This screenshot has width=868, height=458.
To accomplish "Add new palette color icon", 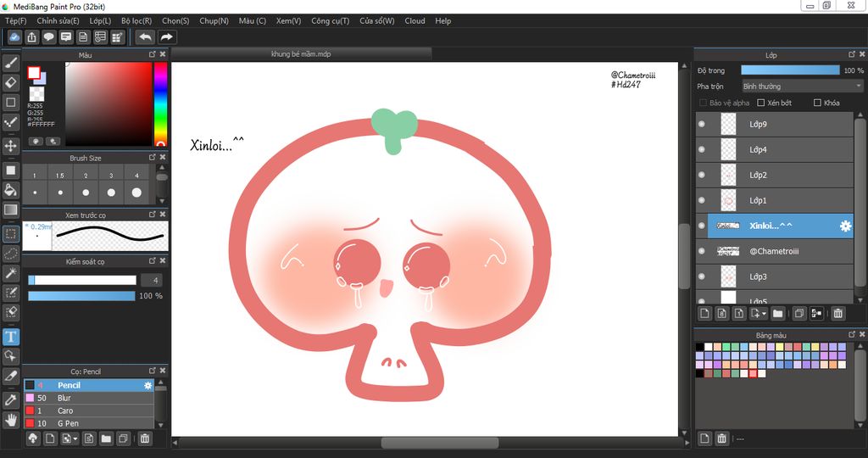I will click(704, 438).
